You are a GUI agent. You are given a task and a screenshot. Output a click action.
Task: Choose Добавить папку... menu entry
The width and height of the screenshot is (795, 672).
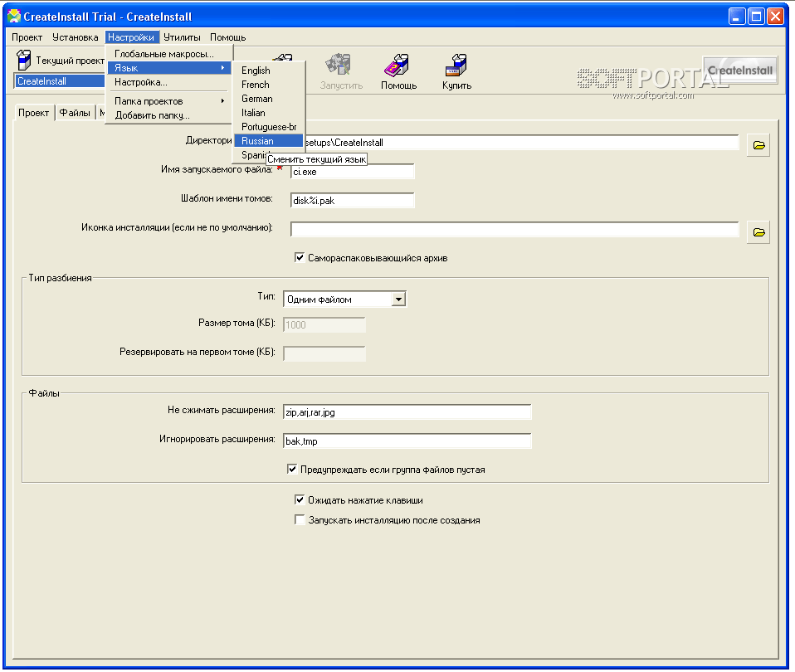point(169,115)
